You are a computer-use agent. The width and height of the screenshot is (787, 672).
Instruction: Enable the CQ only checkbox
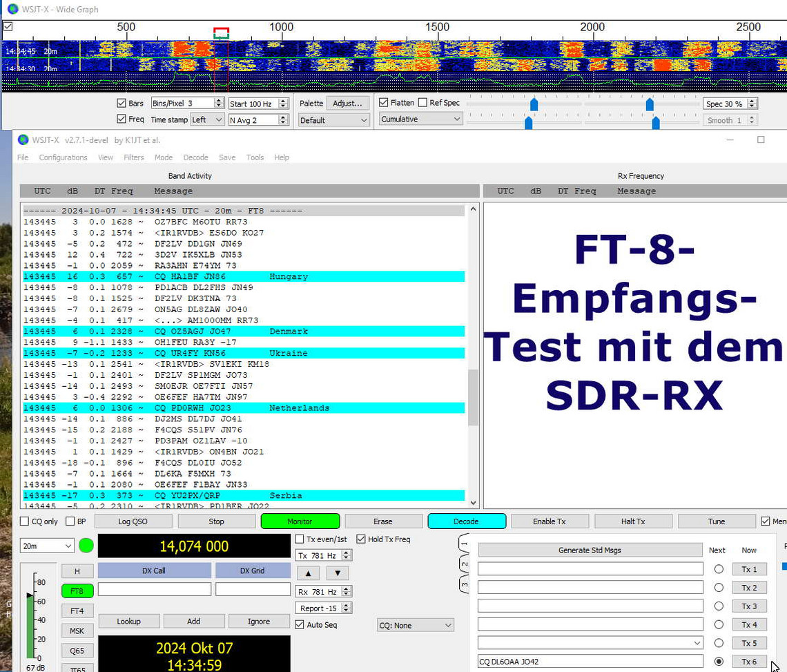click(x=24, y=521)
